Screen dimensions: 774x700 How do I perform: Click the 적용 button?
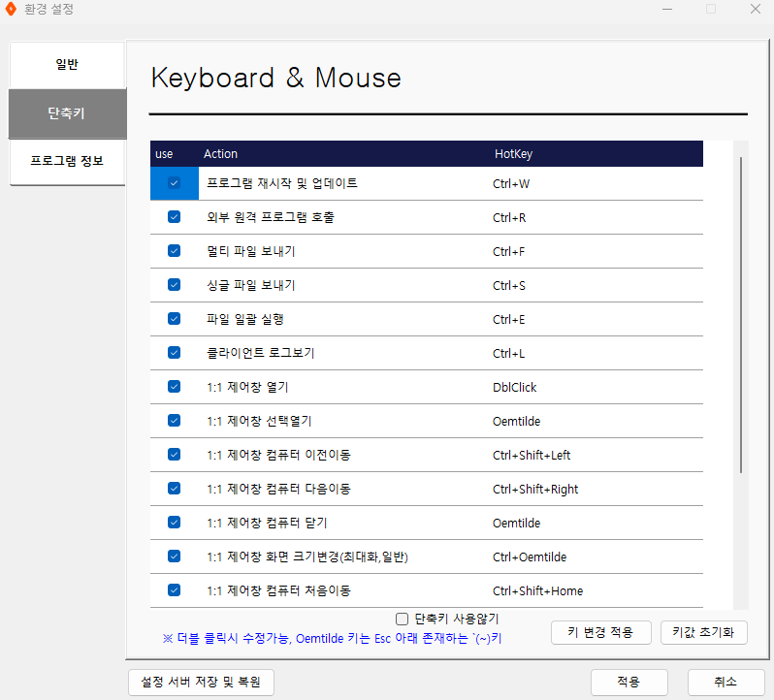629,683
